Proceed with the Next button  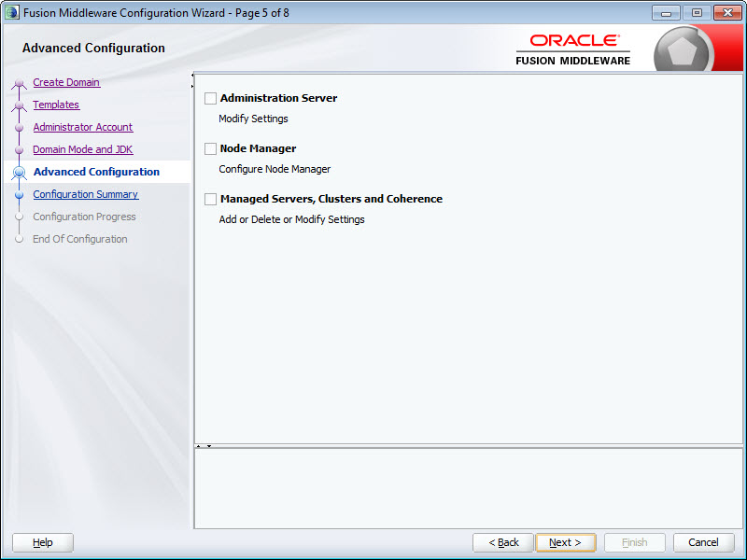(566, 542)
